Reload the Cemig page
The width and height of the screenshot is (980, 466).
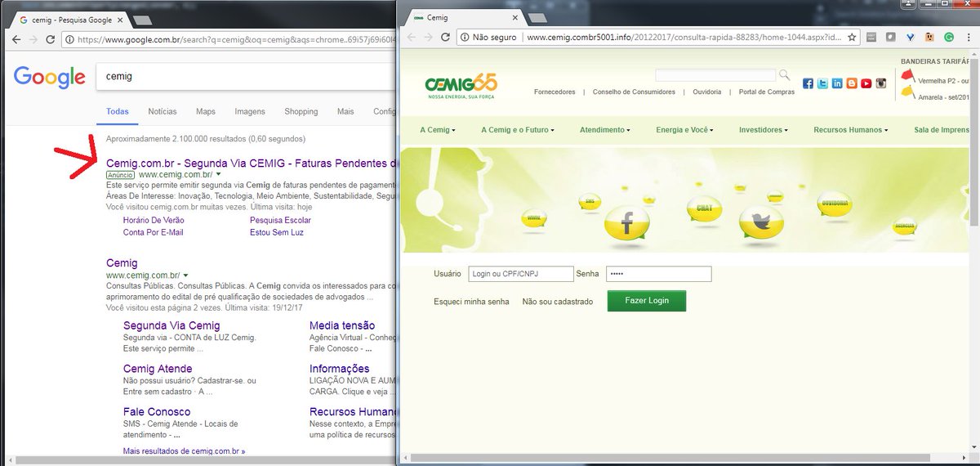(x=445, y=37)
